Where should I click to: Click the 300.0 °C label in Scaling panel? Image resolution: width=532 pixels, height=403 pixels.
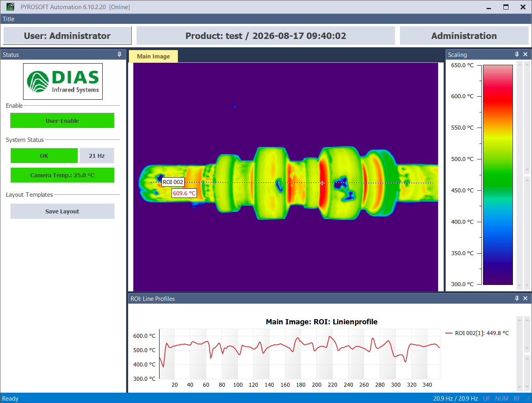(462, 284)
